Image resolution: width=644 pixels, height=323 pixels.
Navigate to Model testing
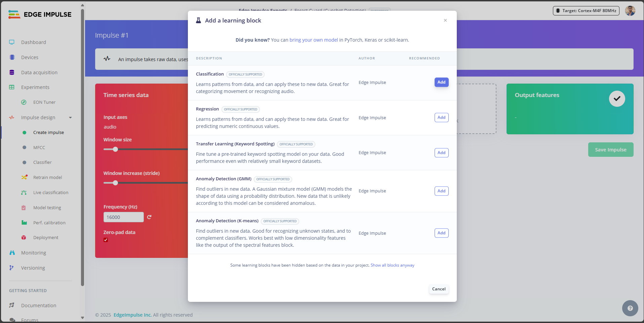(x=47, y=207)
